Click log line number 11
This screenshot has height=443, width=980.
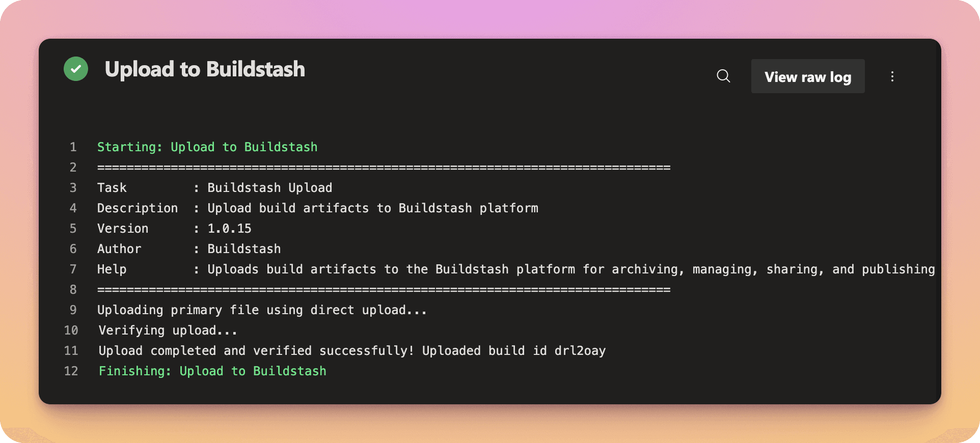(71, 351)
